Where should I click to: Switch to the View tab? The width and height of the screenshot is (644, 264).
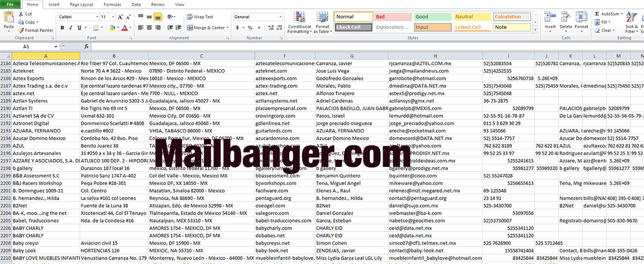tap(179, 4)
